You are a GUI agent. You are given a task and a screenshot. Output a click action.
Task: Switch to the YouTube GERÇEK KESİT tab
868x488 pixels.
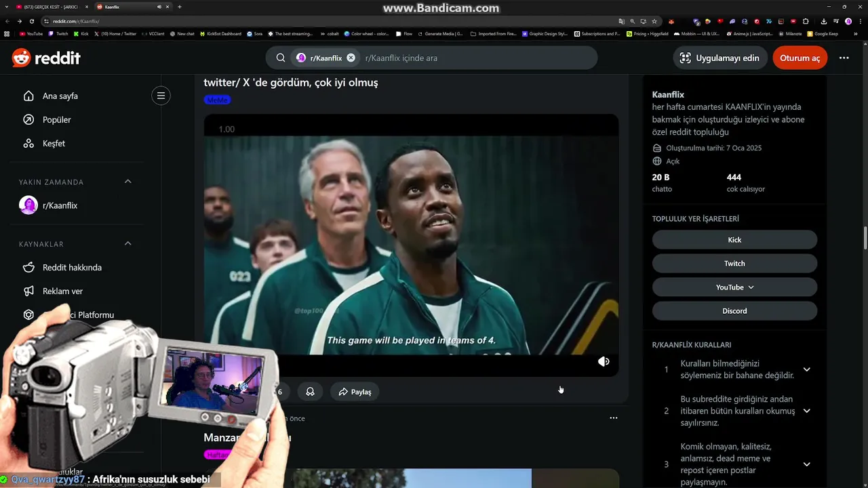point(51,7)
